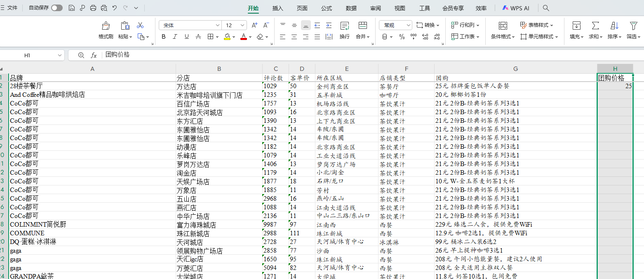Open the 效率 tab

[481, 8]
